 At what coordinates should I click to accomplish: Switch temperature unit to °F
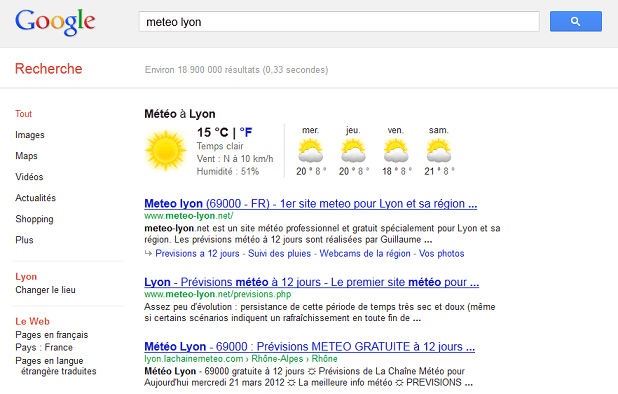click(x=246, y=132)
